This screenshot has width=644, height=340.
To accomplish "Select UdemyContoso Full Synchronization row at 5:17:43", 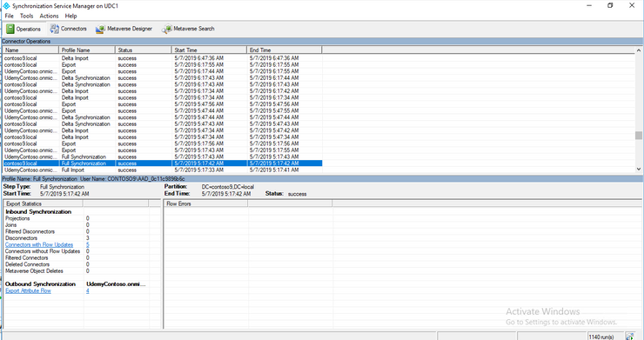I will [x=163, y=157].
